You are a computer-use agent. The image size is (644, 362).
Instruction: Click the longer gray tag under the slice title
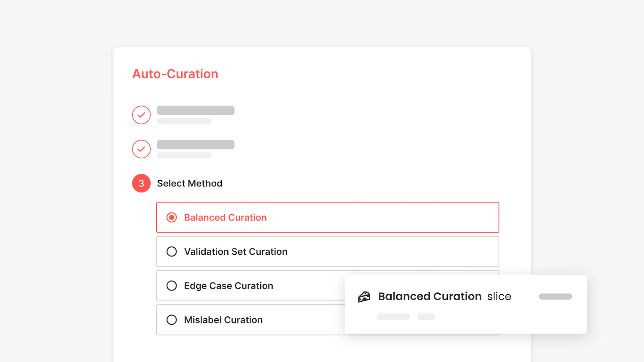pyautogui.click(x=393, y=317)
